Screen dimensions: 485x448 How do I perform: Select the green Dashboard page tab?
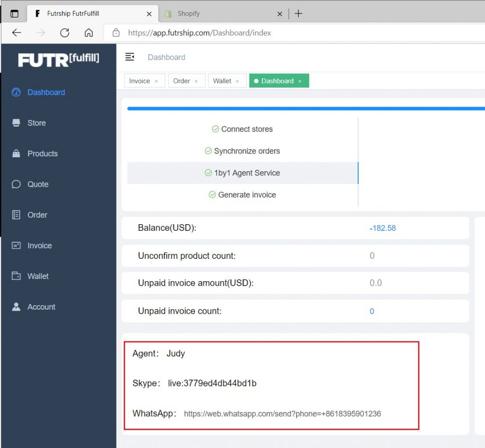pyautogui.click(x=277, y=81)
